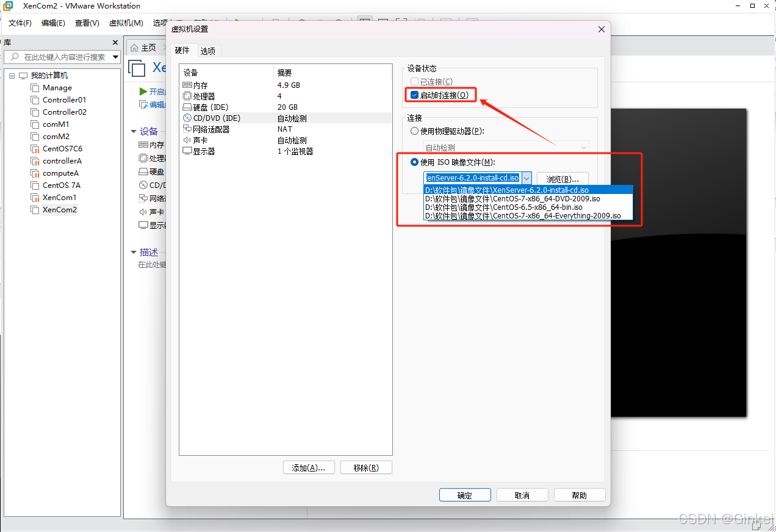Click the 移除(R) button
This screenshot has width=776, height=532.
point(366,468)
